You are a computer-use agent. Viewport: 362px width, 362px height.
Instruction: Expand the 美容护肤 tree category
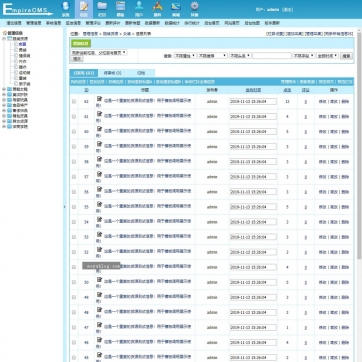point(4,95)
